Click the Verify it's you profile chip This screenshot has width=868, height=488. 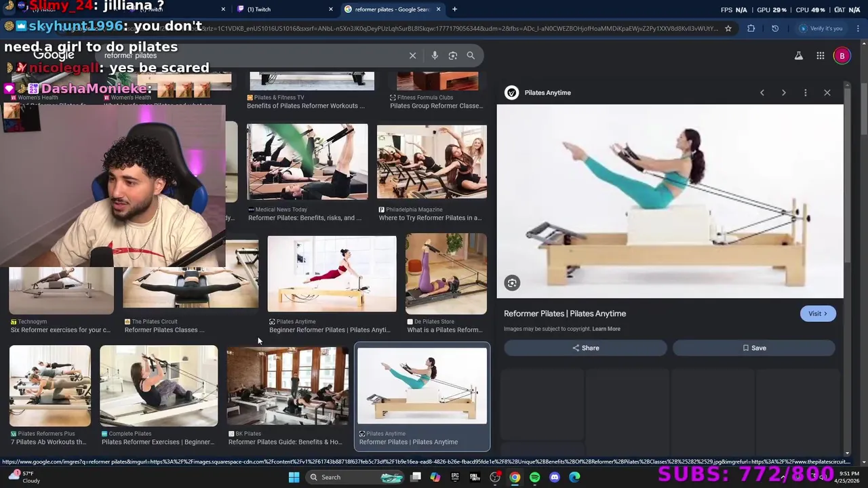pos(821,28)
